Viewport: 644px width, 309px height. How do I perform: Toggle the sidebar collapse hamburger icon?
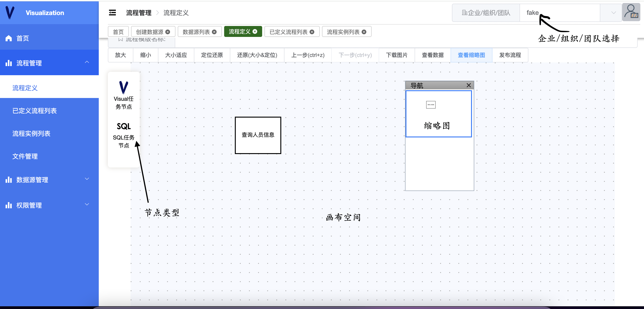point(112,13)
